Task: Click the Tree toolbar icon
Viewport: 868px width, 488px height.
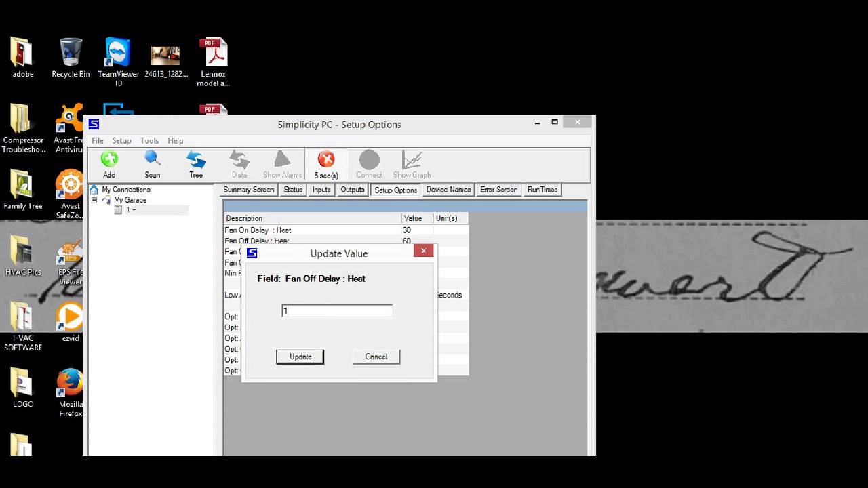Action: [196, 159]
